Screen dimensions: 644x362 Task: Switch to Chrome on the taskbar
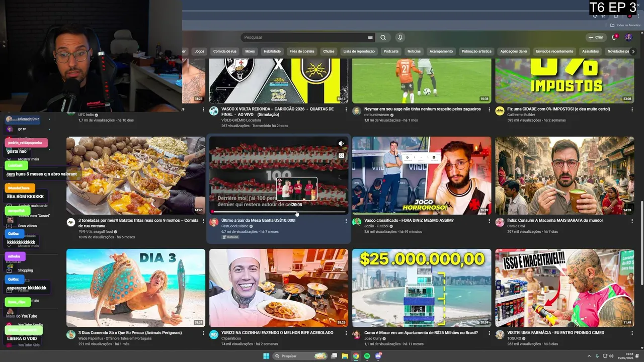(356, 356)
